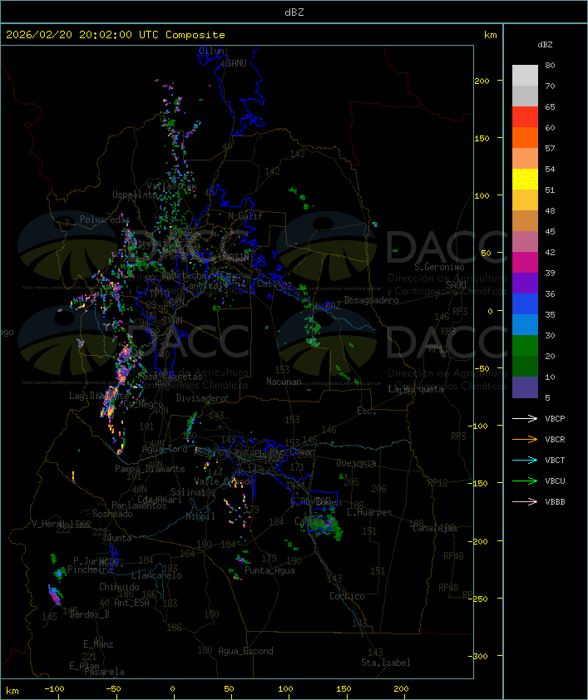Click the Sosneado place label
This screenshot has height=700, width=588.
pos(112,515)
